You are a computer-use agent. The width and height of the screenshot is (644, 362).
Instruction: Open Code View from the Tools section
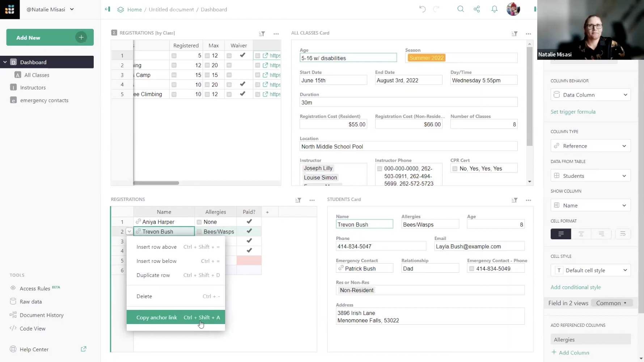click(x=32, y=328)
